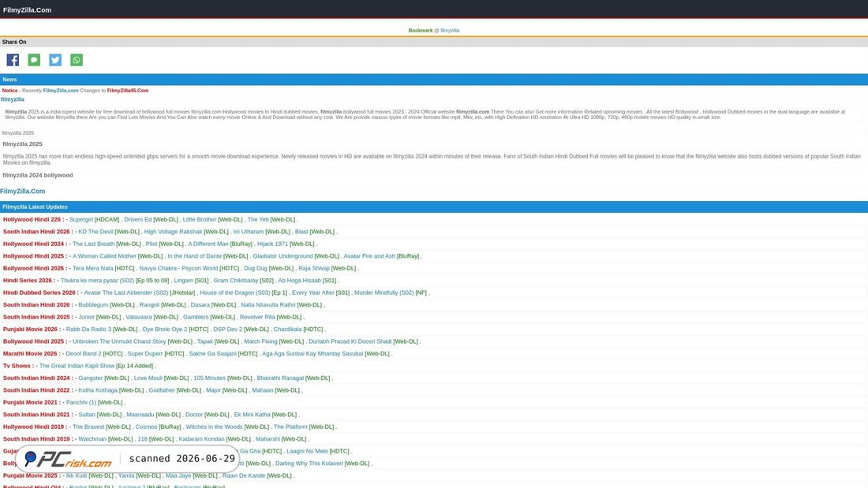Screen dimensions: 868x488
Task: Open Hollywood Hindi 2019 category
Action: (33, 427)
